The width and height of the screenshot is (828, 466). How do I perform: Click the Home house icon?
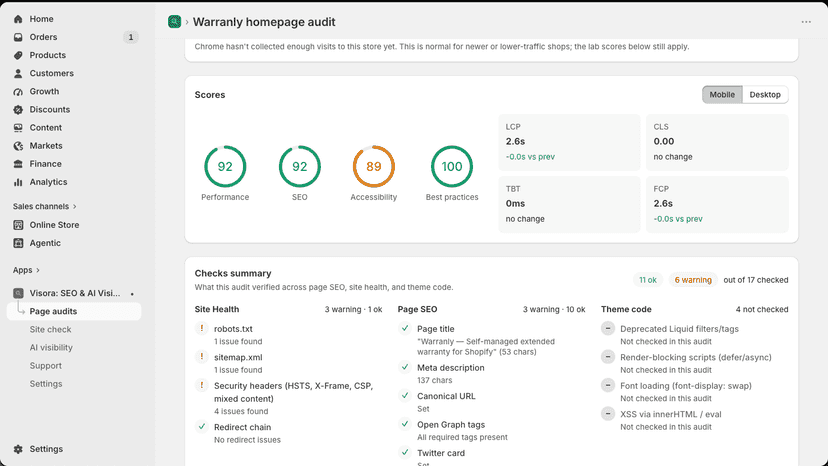coord(18,19)
